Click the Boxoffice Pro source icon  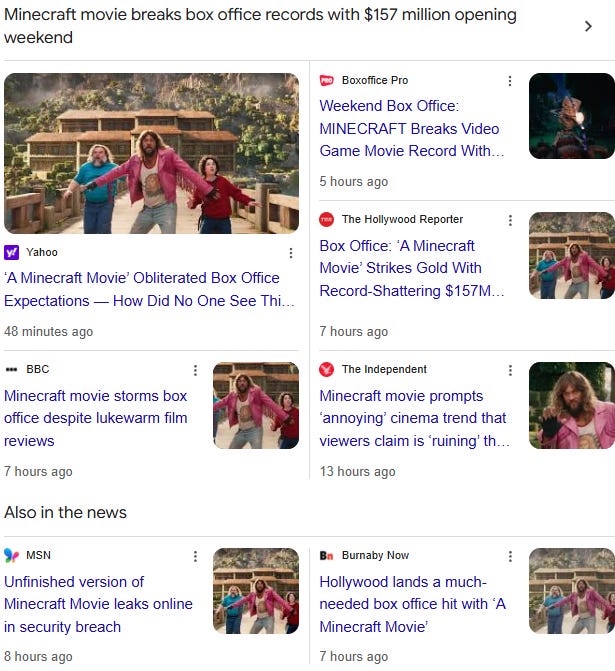[327, 80]
